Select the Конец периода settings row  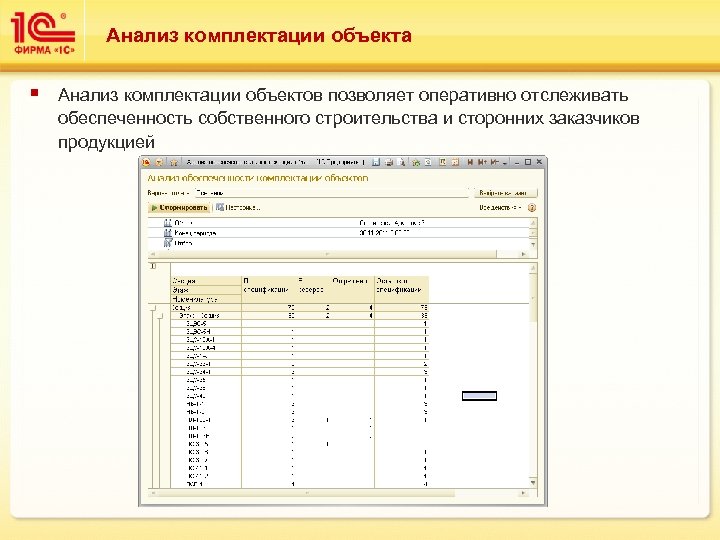click(339, 233)
